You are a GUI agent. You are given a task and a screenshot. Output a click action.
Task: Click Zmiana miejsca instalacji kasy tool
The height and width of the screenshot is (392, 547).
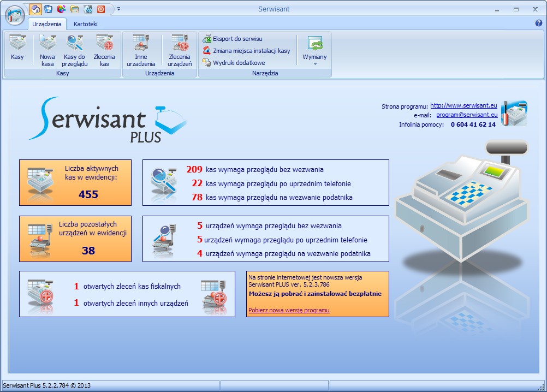pyautogui.click(x=247, y=51)
